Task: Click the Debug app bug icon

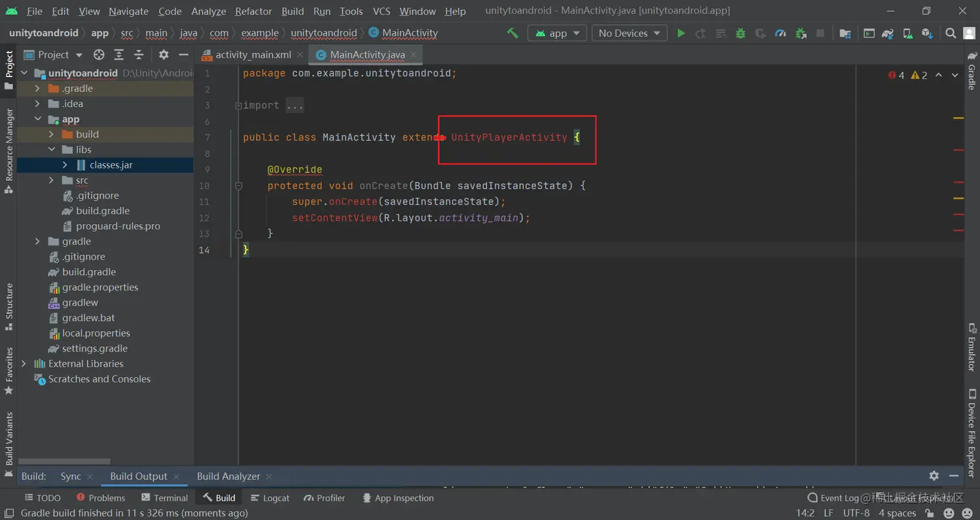Action: tap(740, 33)
